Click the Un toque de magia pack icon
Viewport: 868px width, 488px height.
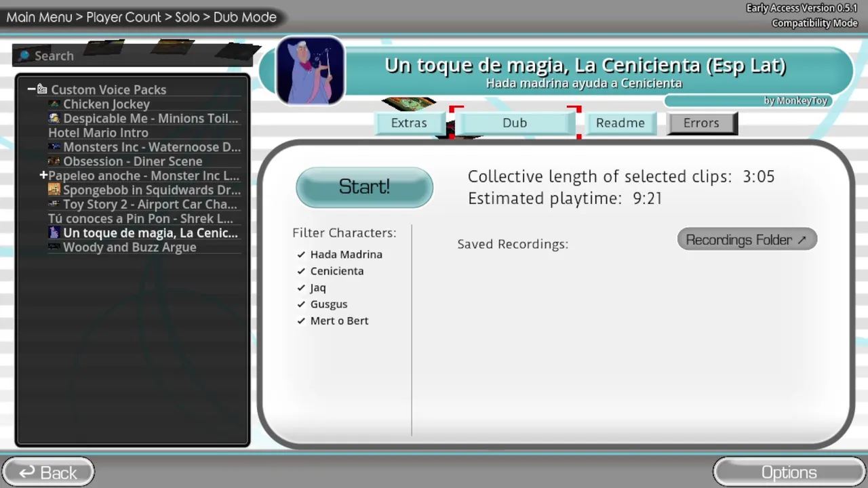(x=54, y=232)
